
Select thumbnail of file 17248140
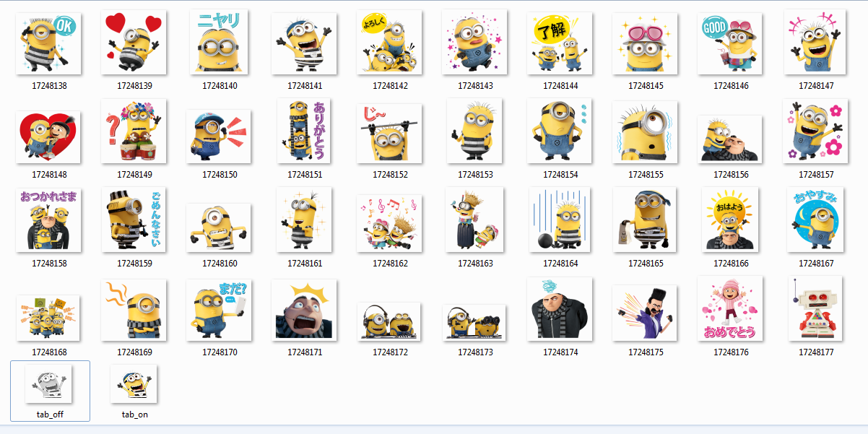click(220, 41)
